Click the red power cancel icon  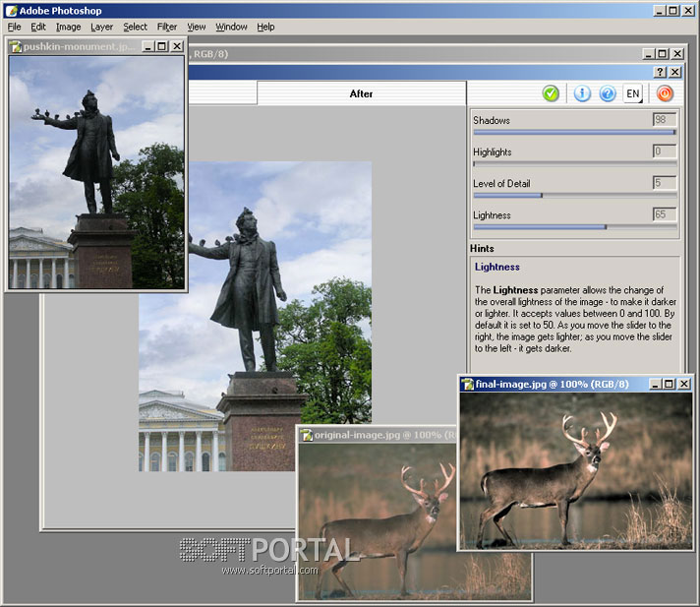[x=665, y=93]
